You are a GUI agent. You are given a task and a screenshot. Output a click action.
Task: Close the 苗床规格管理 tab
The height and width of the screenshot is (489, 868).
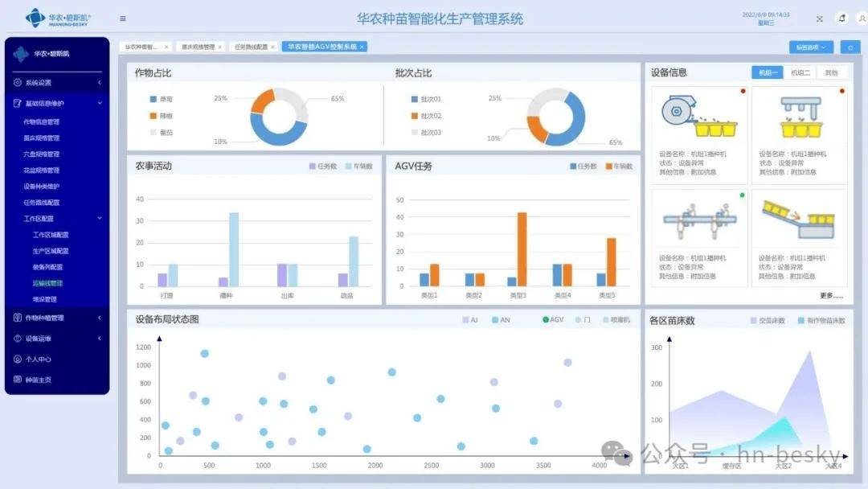(219, 47)
